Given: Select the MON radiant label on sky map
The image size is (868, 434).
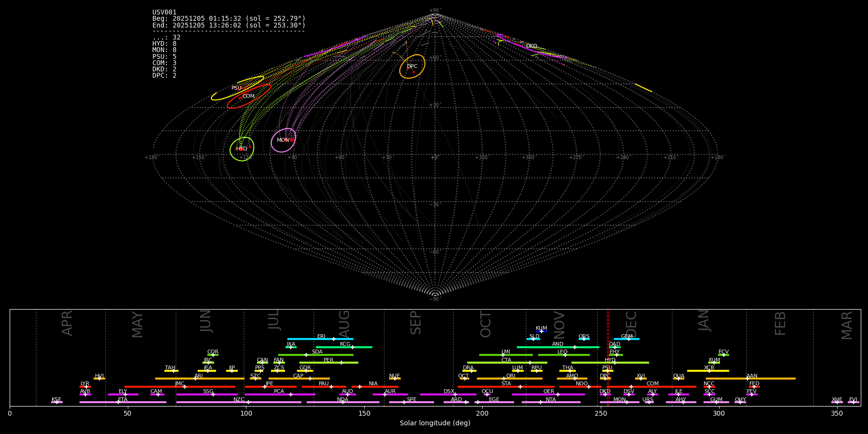Looking at the screenshot, I should [283, 140].
